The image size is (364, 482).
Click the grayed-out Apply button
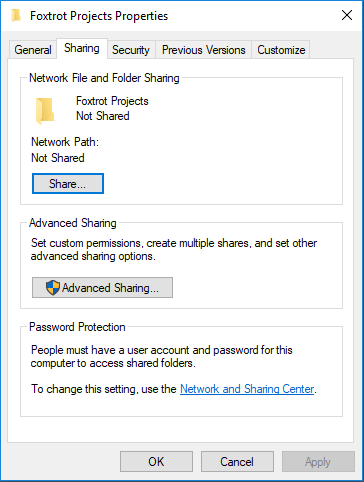coord(318,462)
